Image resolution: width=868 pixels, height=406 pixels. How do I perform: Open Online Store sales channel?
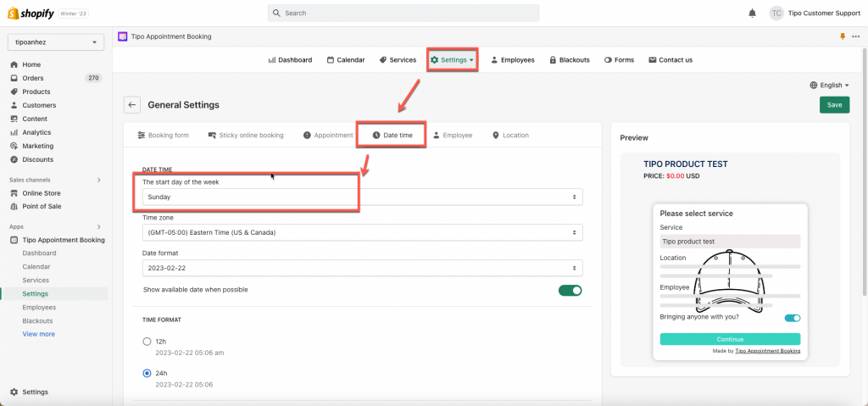[x=42, y=193]
